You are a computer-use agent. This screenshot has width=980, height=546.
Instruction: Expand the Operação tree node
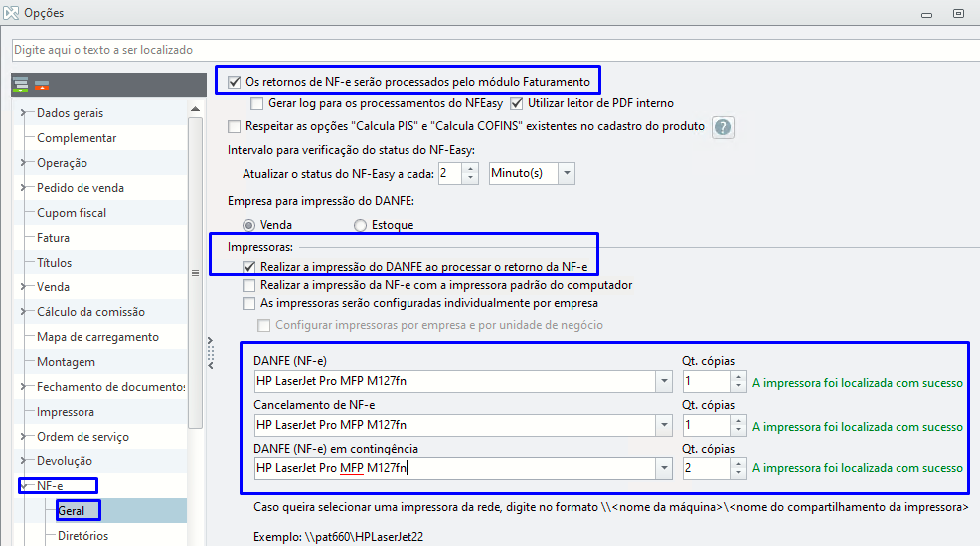click(x=23, y=163)
